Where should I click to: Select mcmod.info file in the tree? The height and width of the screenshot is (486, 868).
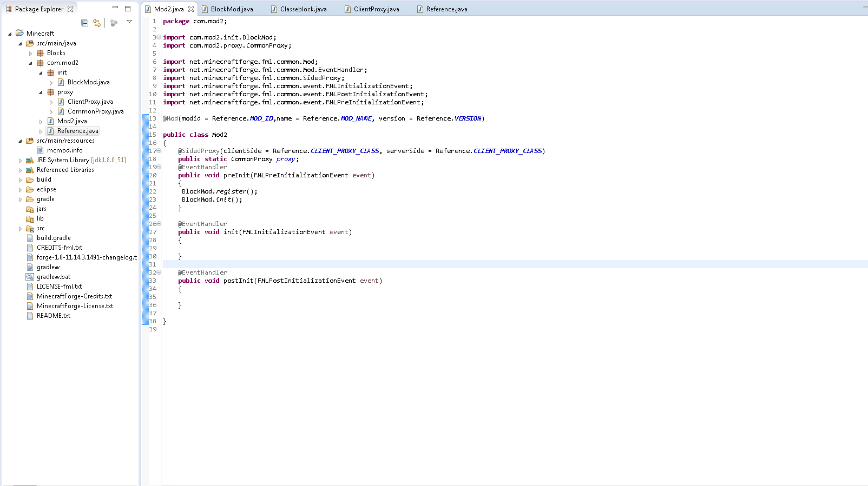(x=65, y=150)
